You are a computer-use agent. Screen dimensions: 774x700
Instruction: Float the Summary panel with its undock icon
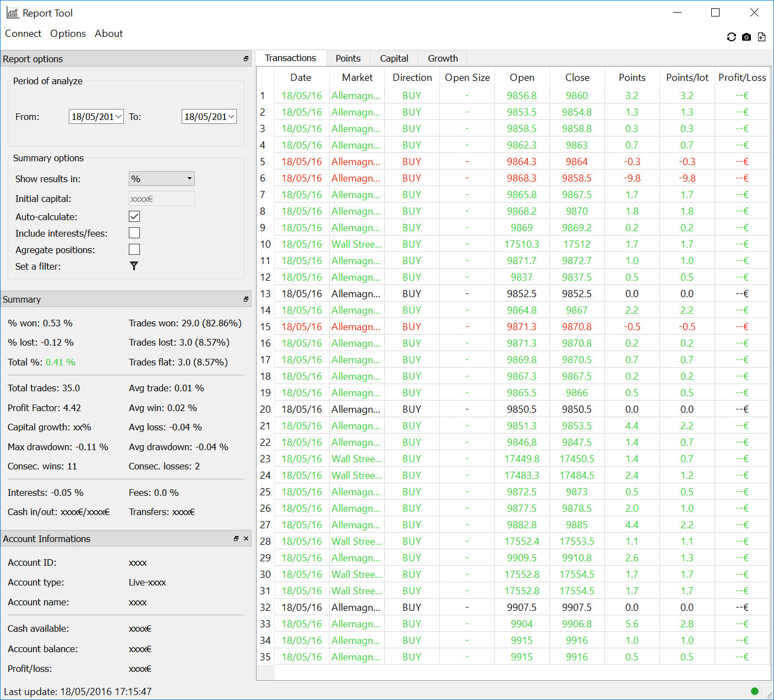246,299
